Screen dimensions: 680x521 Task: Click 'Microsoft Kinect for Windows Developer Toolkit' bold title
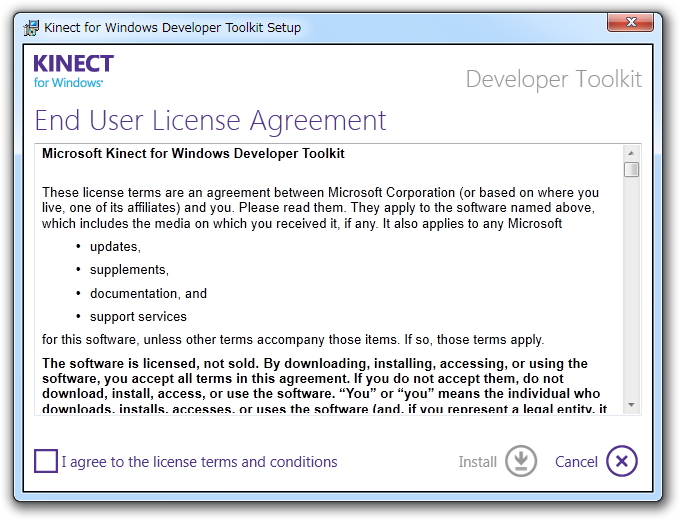[193, 154]
